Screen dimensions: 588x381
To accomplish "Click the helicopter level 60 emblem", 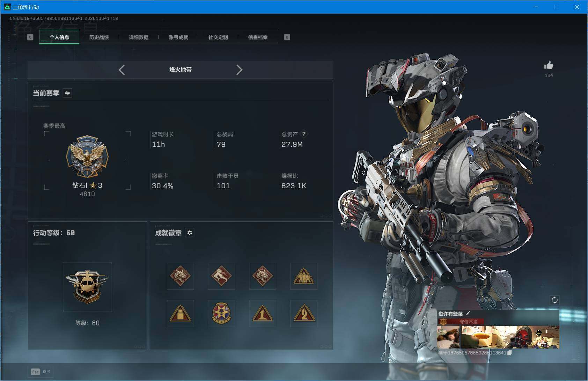I will (x=87, y=287).
